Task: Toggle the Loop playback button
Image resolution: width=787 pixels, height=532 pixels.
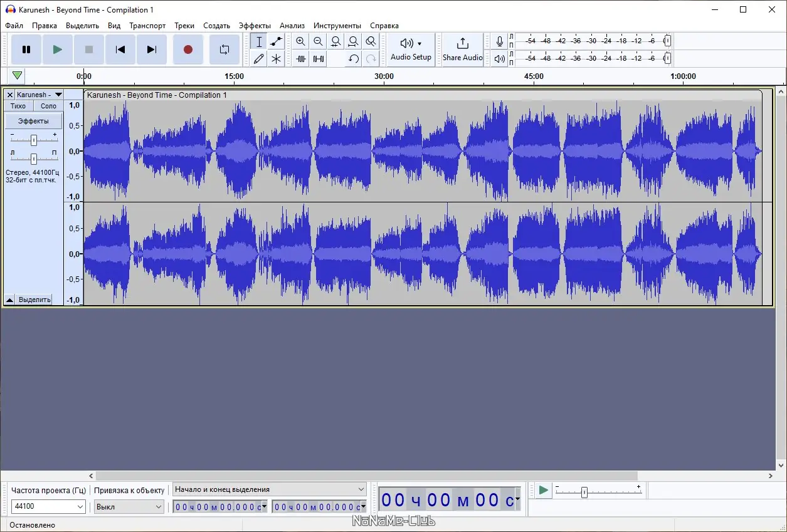Action: tap(224, 50)
